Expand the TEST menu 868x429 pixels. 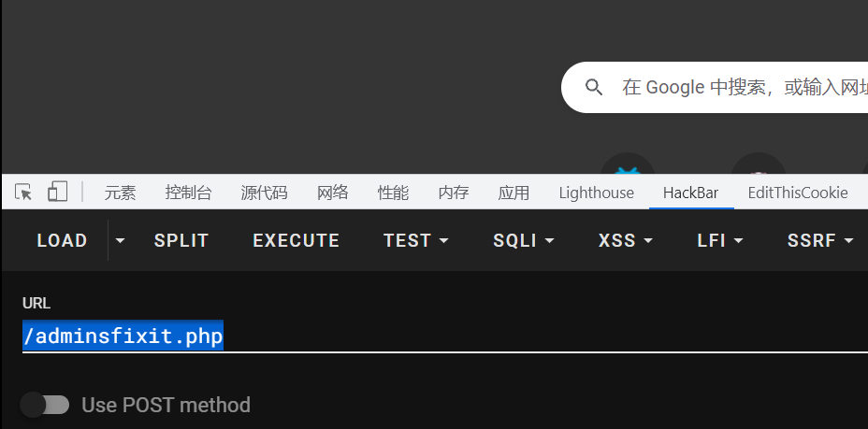click(x=415, y=240)
